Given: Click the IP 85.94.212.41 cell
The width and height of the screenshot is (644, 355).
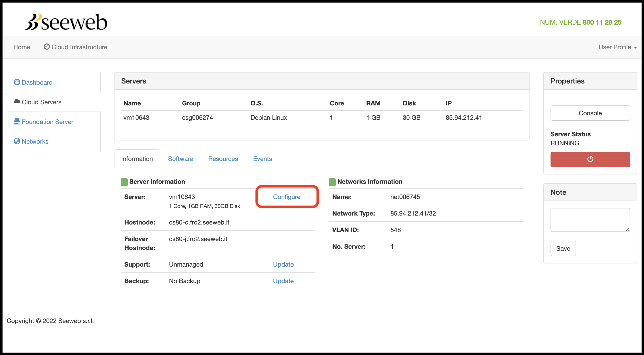Looking at the screenshot, I should click(x=464, y=118).
